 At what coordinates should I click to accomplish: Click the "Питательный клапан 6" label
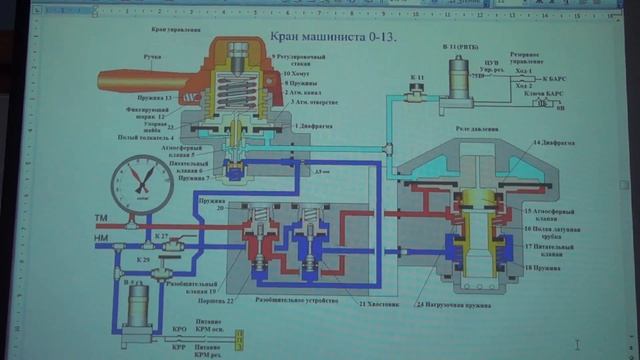(x=188, y=167)
